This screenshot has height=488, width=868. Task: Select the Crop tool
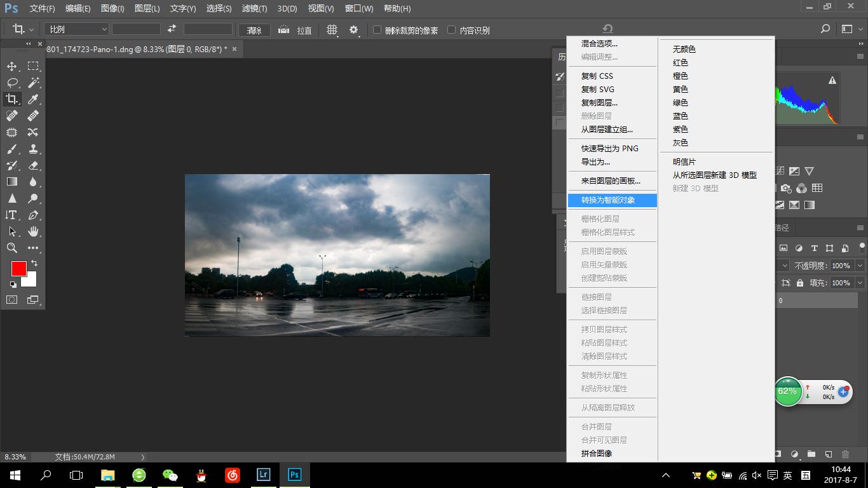click(12, 98)
